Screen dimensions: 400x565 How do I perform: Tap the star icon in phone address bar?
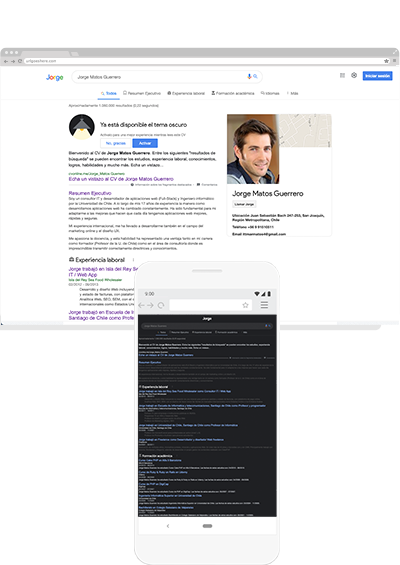click(245, 305)
